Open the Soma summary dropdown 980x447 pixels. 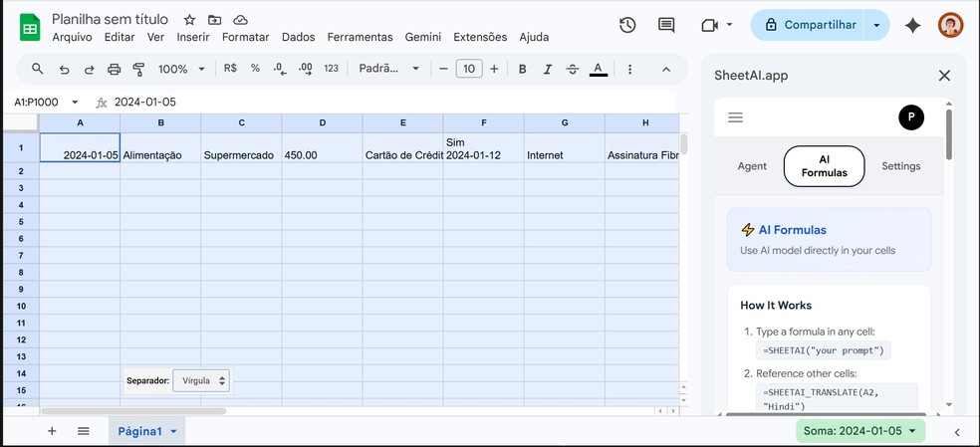860,431
